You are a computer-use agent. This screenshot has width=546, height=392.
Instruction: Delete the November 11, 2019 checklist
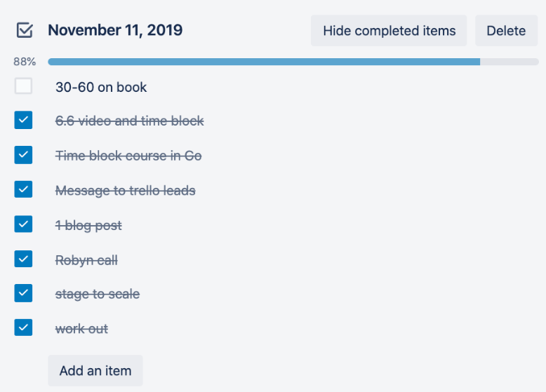pos(506,31)
